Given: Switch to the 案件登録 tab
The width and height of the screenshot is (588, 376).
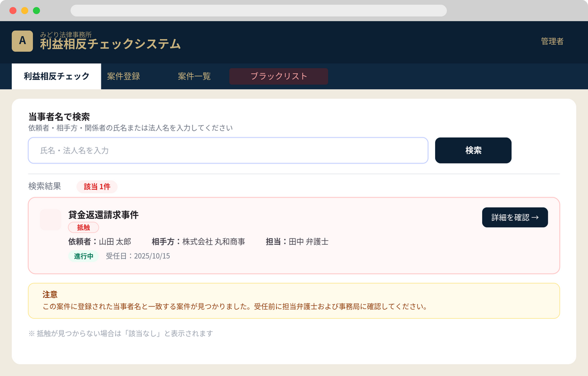Looking at the screenshot, I should coord(123,76).
